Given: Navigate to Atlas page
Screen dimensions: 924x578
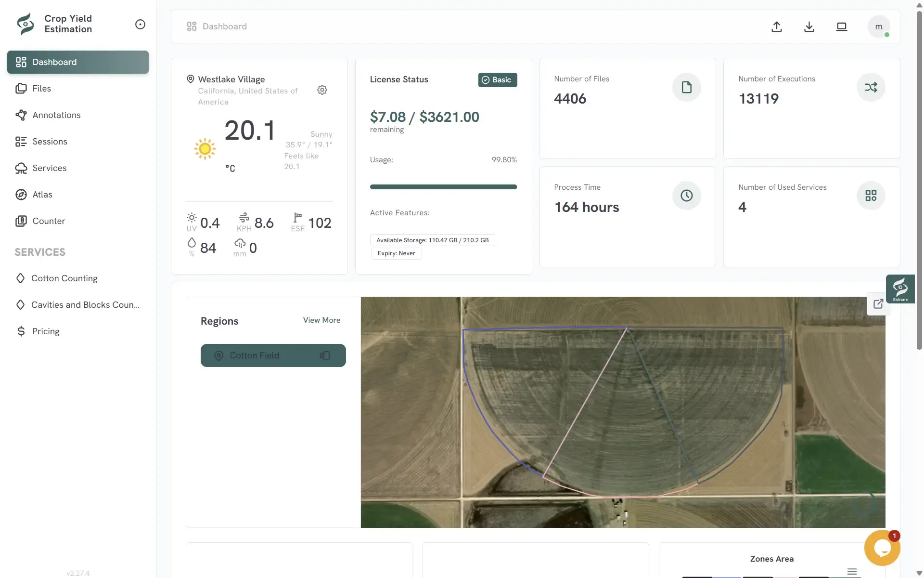Looking at the screenshot, I should point(78,195).
